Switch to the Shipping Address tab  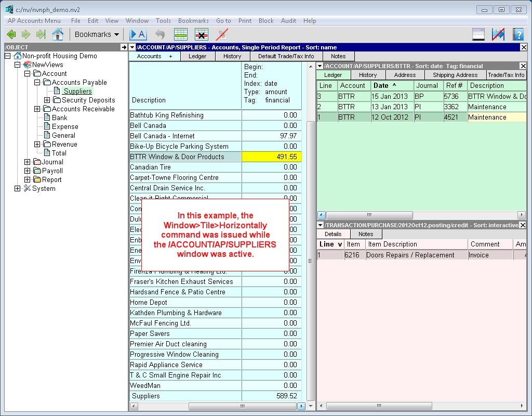point(455,75)
